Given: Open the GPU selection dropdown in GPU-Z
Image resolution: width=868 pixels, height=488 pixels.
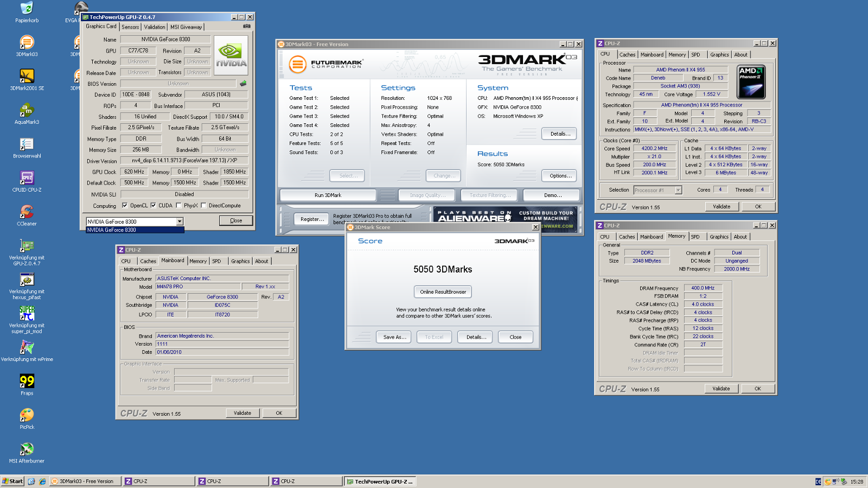Looking at the screenshot, I should [x=180, y=221].
